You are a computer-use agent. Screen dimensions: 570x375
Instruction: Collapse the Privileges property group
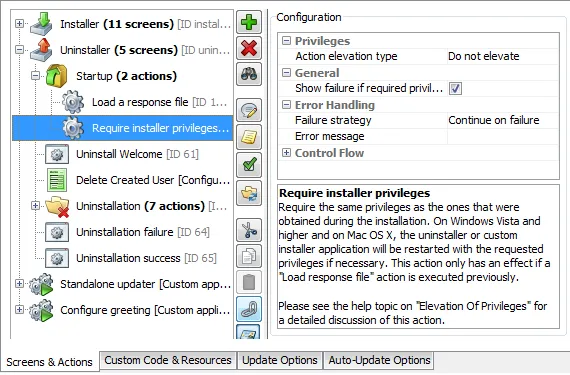tap(286, 41)
